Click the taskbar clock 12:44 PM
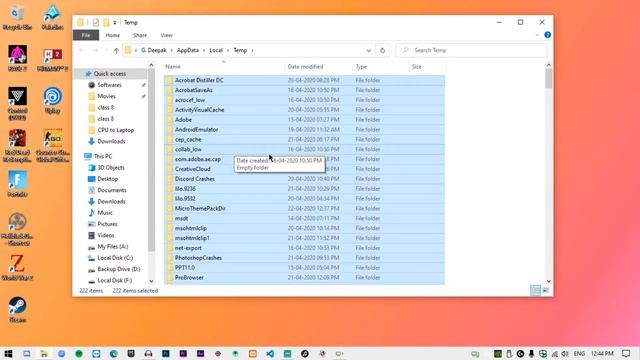Screen dimensions: 640x360 point(602,353)
